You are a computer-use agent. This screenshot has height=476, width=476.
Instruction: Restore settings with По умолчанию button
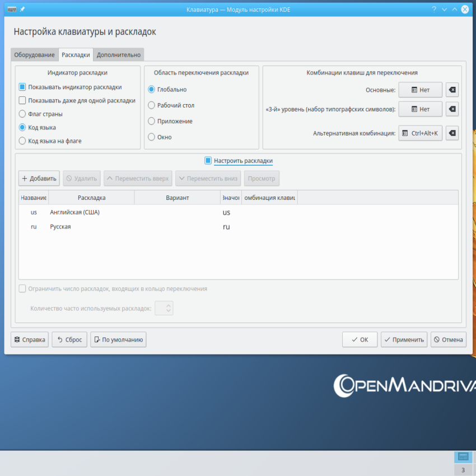pos(118,339)
